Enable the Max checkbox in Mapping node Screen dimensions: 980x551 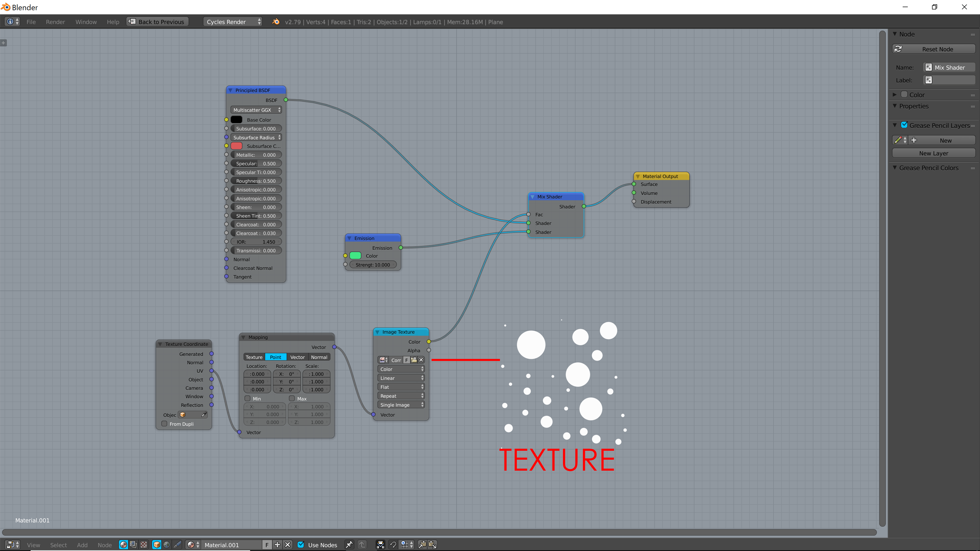[292, 398]
